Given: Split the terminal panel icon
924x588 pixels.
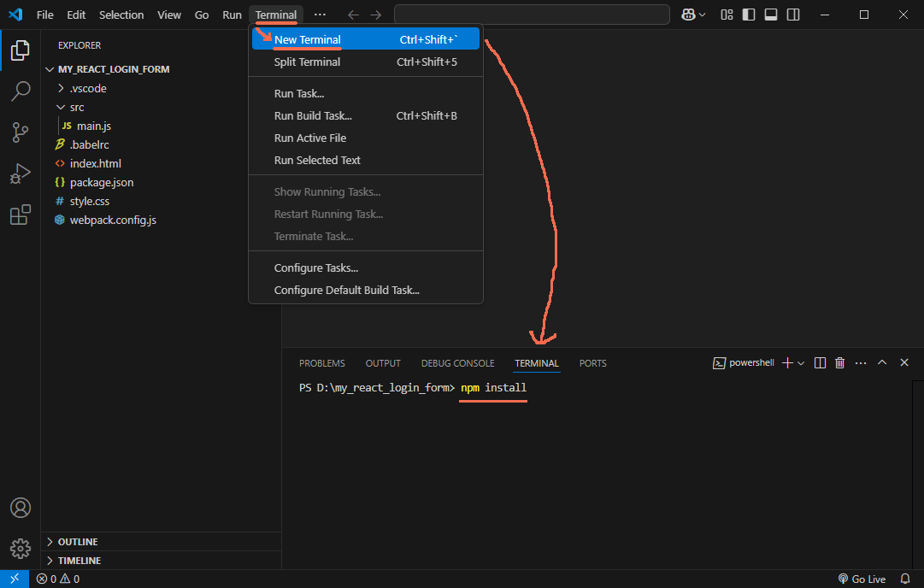Looking at the screenshot, I should click(x=820, y=363).
